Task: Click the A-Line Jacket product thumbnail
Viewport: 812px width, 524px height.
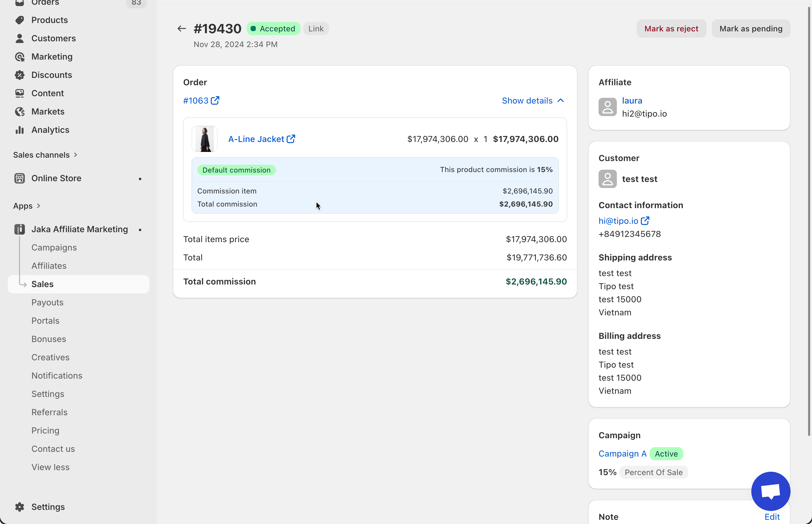Action: point(205,139)
